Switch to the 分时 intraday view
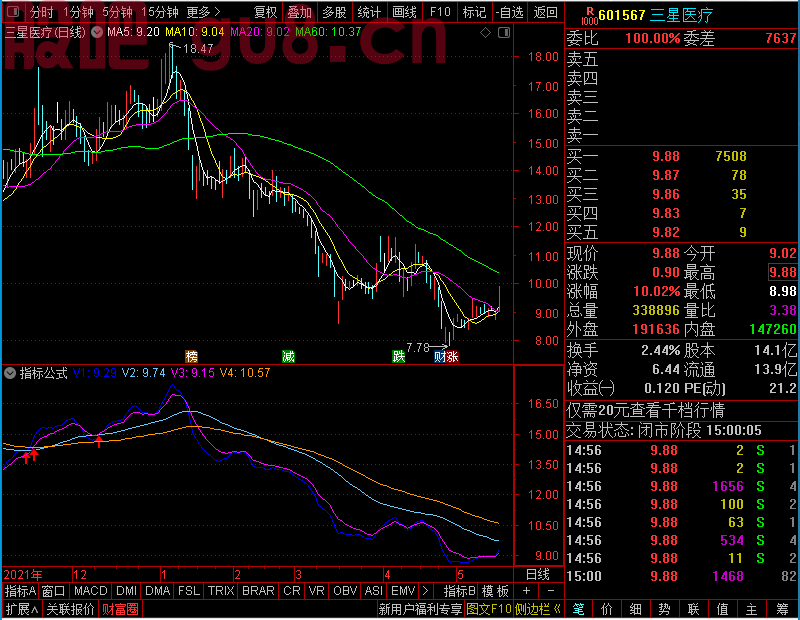The height and width of the screenshot is (620, 800). click(42, 12)
